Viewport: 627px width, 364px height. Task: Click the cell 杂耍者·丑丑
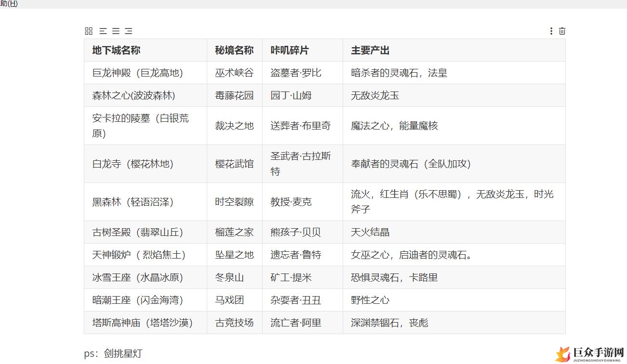303,300
